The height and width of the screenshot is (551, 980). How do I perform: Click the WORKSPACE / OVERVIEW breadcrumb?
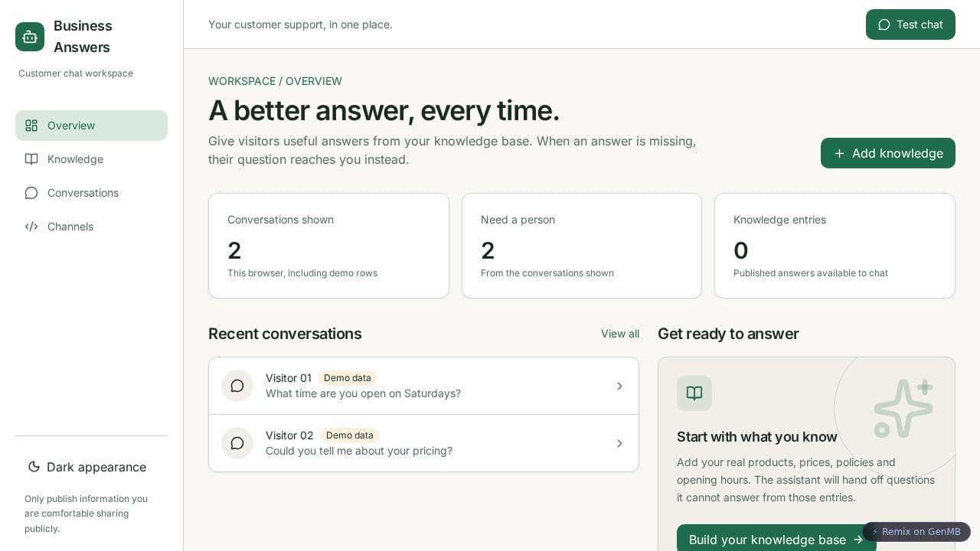pyautogui.click(x=275, y=81)
